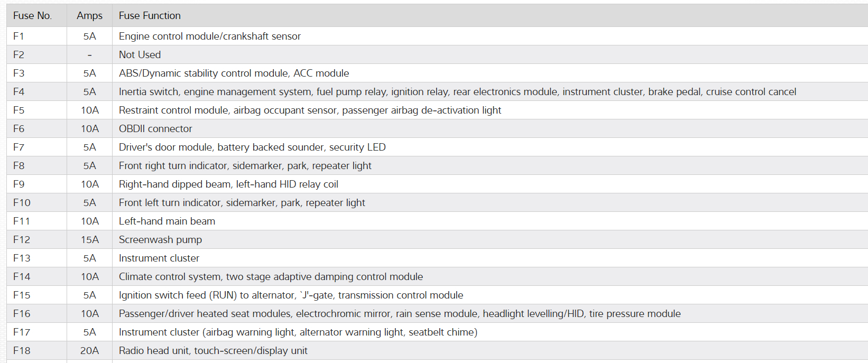Click the 20A amps value for F18
Image resolution: width=868 pixels, height=363 pixels.
click(x=89, y=351)
